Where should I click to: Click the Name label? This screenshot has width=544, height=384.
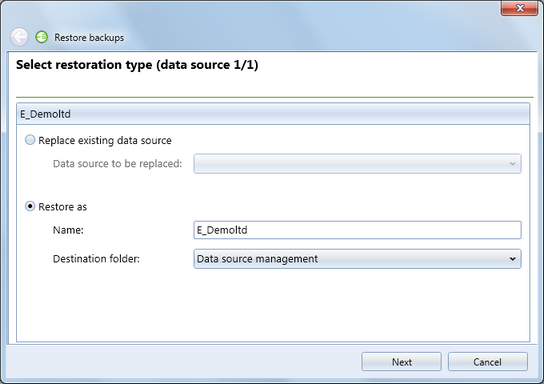click(x=68, y=230)
